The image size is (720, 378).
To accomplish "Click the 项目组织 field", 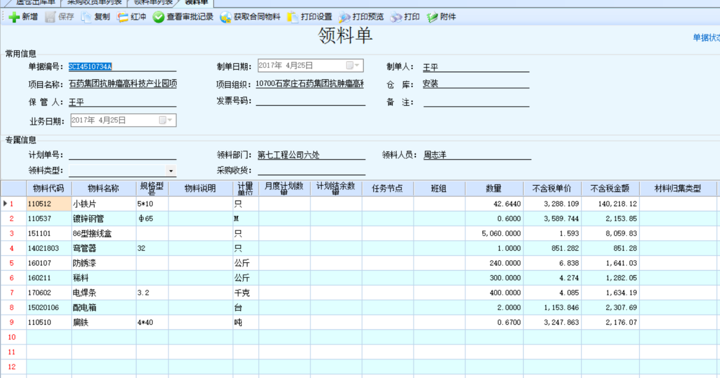I will (x=310, y=84).
